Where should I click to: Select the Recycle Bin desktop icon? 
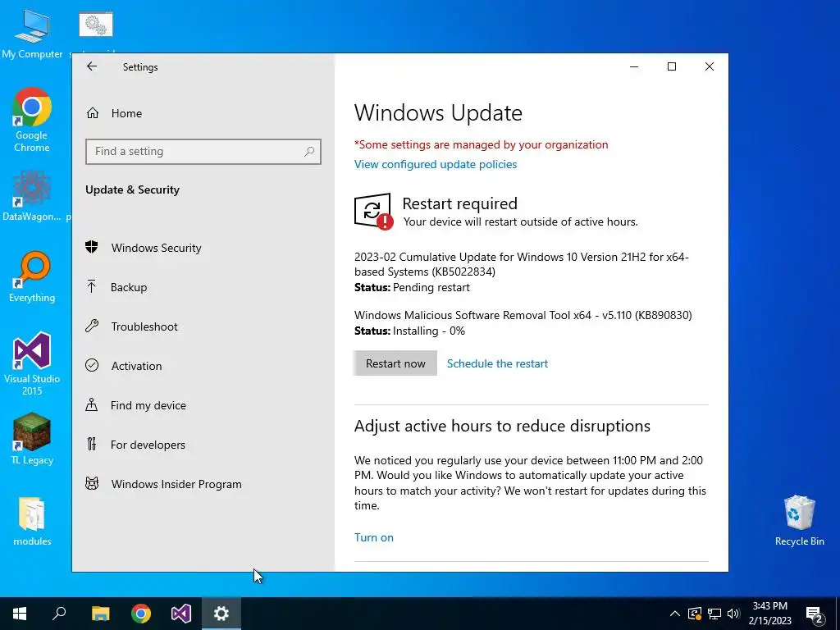pyautogui.click(x=799, y=521)
